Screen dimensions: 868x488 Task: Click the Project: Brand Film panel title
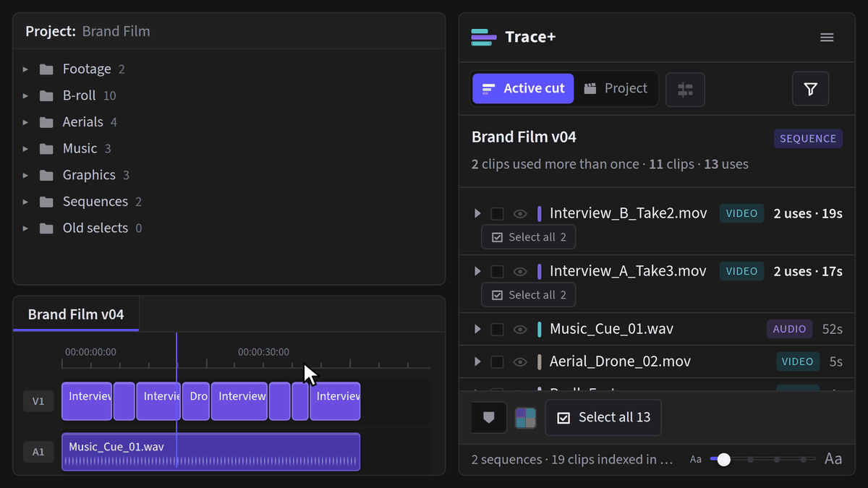pos(88,31)
